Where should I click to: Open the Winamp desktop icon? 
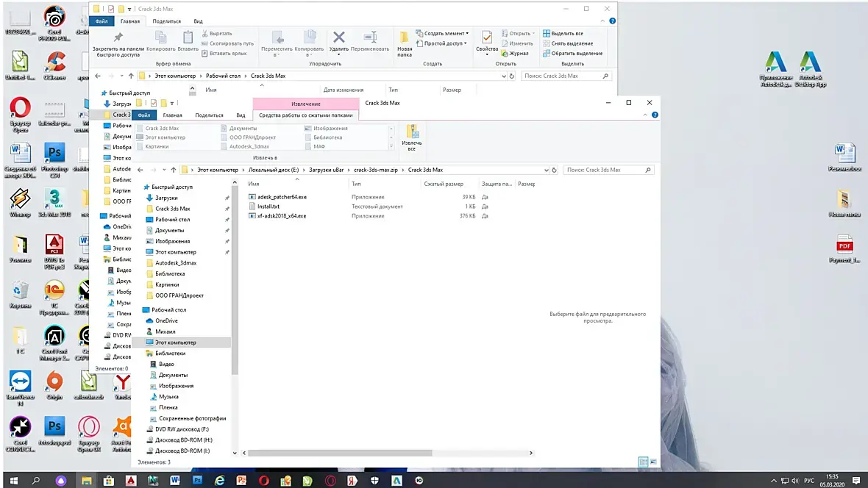(x=20, y=203)
